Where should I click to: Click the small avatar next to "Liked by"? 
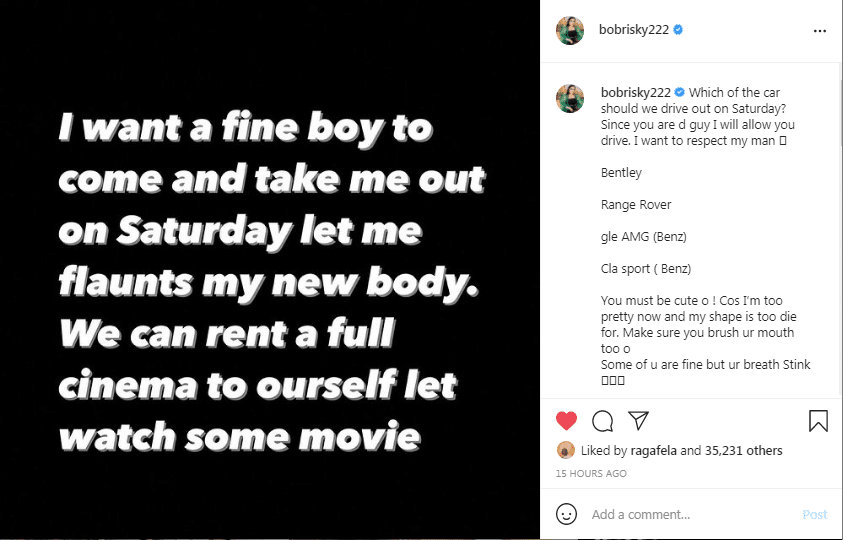tap(565, 451)
